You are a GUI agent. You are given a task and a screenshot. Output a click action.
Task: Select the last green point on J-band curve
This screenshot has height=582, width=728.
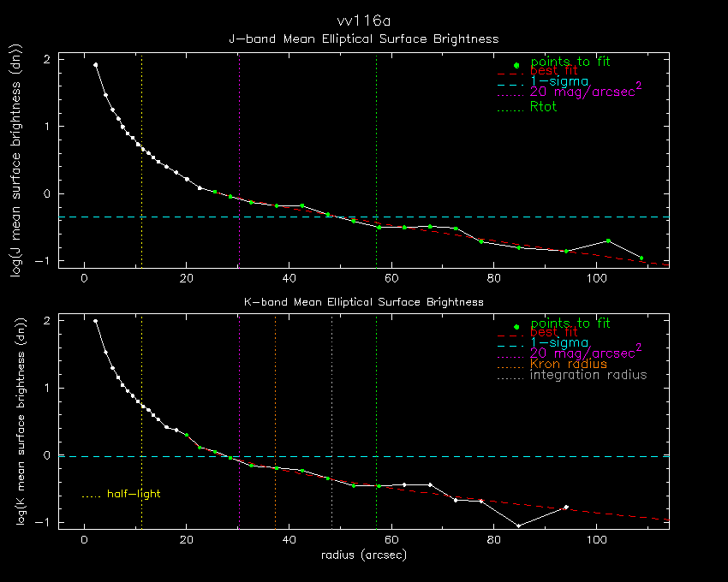tap(641, 258)
